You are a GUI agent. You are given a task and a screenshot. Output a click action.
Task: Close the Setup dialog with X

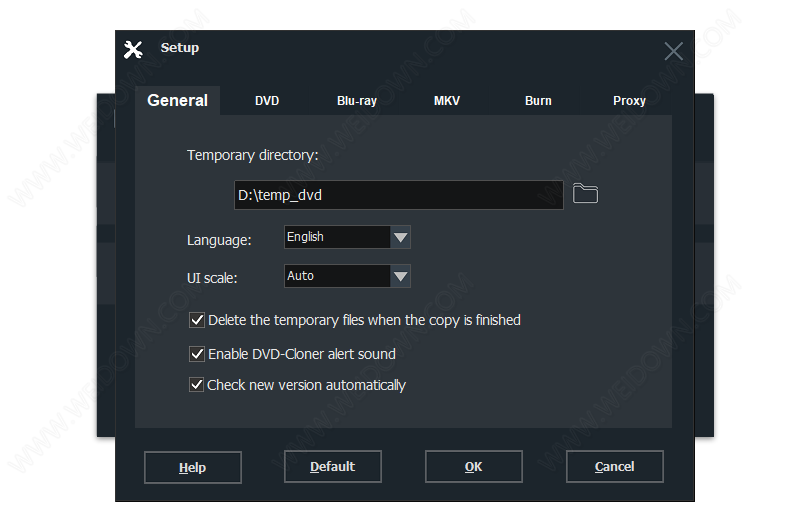pos(674,52)
